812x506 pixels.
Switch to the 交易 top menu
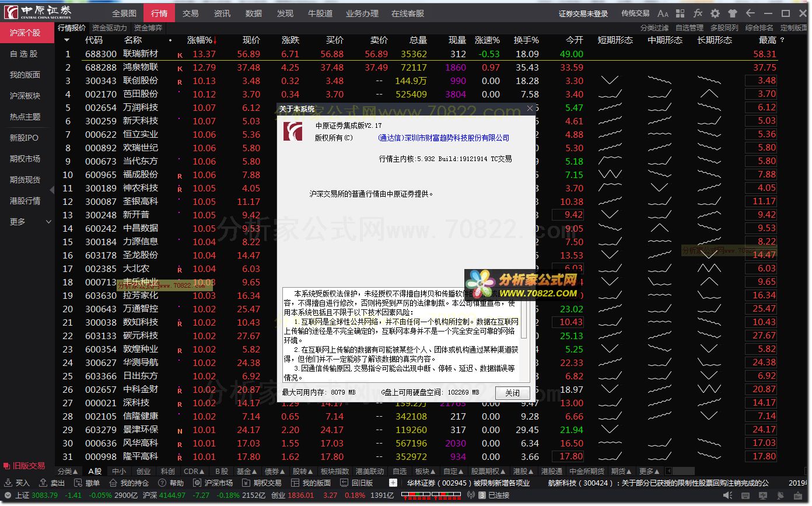[x=190, y=13]
